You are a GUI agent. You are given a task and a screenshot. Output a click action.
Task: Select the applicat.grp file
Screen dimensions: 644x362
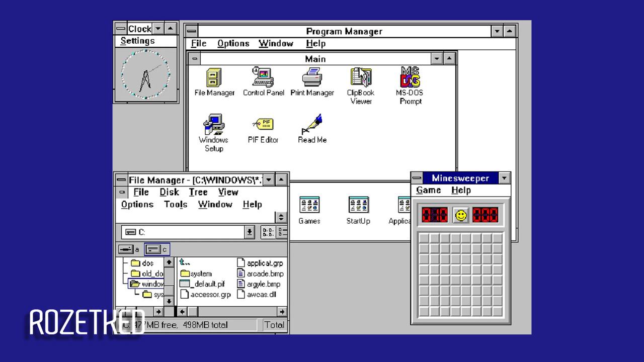[260, 263]
